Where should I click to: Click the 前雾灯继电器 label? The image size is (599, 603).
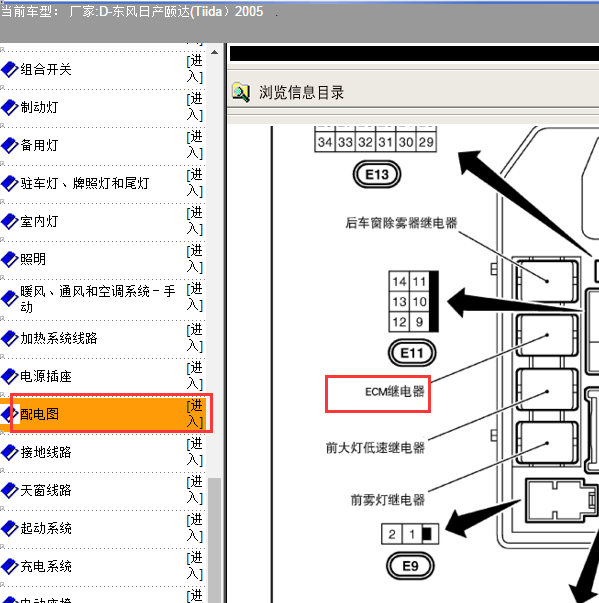(x=388, y=500)
